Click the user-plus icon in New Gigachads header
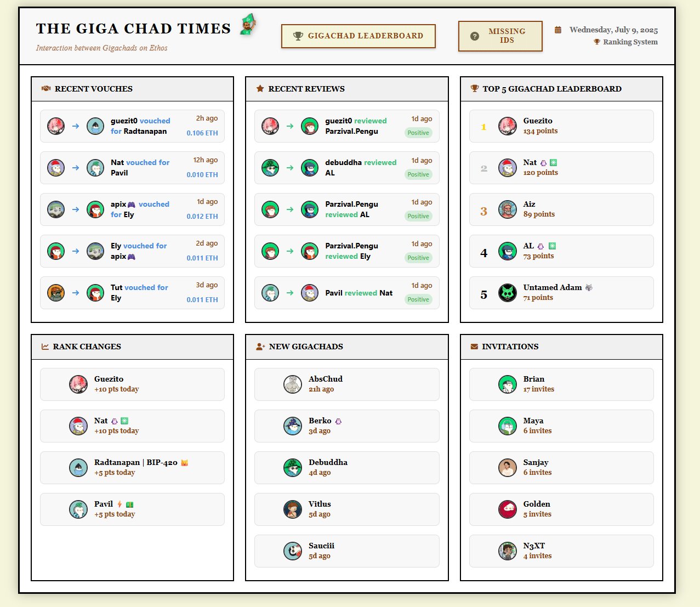This screenshot has height=607, width=700. 260,347
